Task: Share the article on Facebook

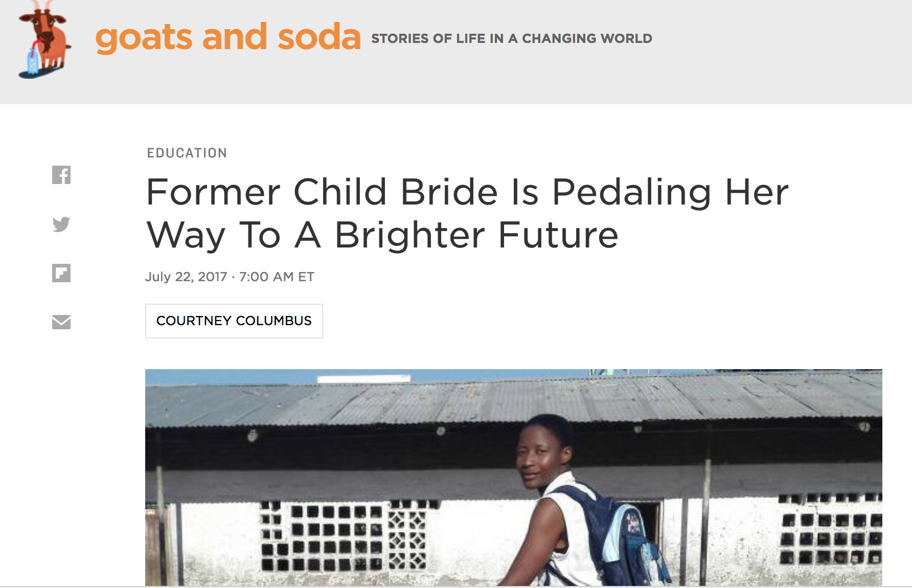Action: [x=61, y=175]
